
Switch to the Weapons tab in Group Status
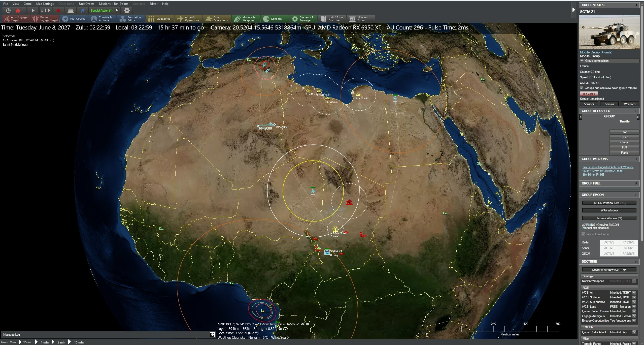[x=629, y=104]
